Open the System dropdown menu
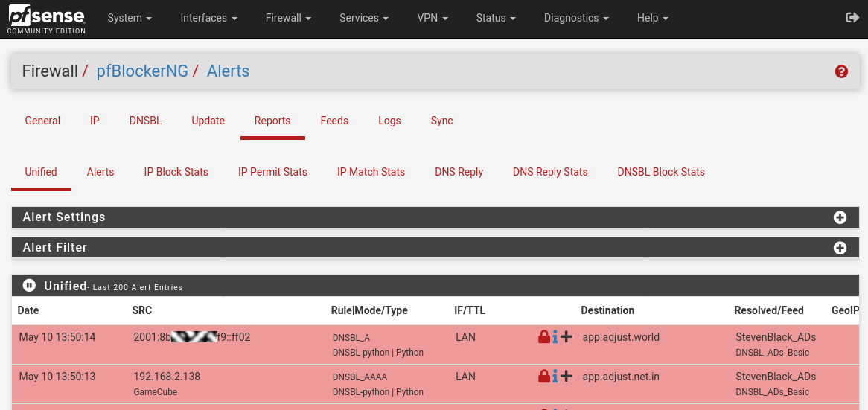 [x=130, y=18]
